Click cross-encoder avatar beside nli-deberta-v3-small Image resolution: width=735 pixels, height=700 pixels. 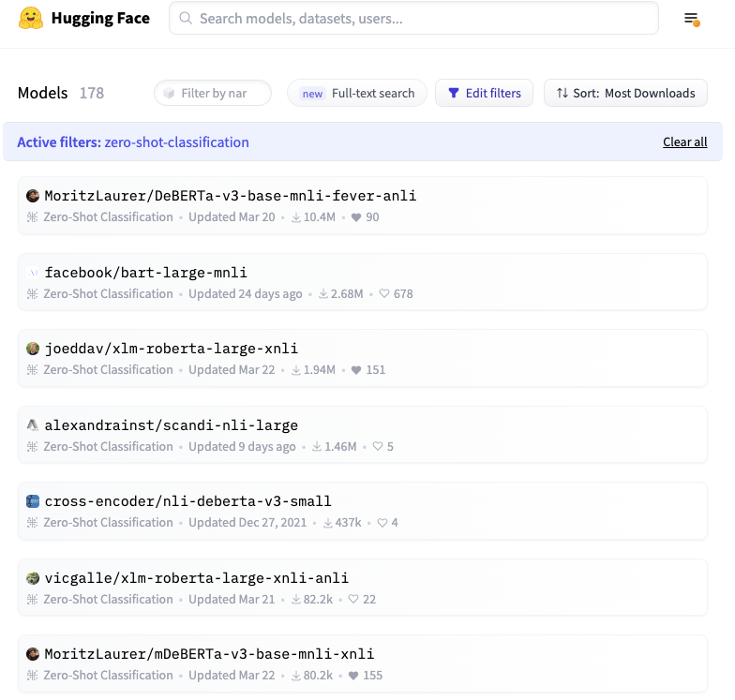pyautogui.click(x=32, y=501)
